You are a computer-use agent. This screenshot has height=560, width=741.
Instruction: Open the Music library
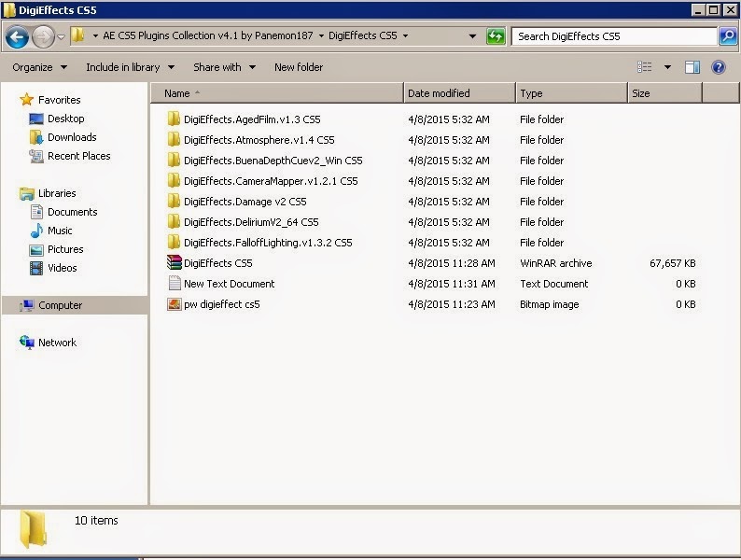60,231
